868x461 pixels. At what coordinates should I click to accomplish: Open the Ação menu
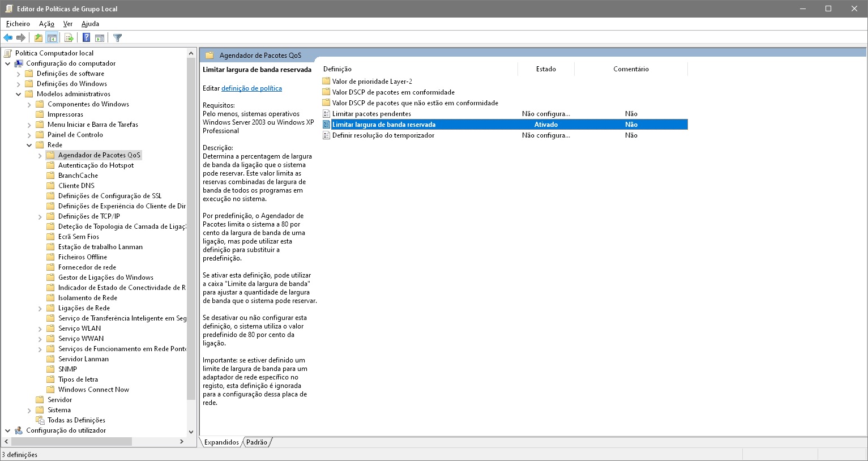click(x=46, y=24)
